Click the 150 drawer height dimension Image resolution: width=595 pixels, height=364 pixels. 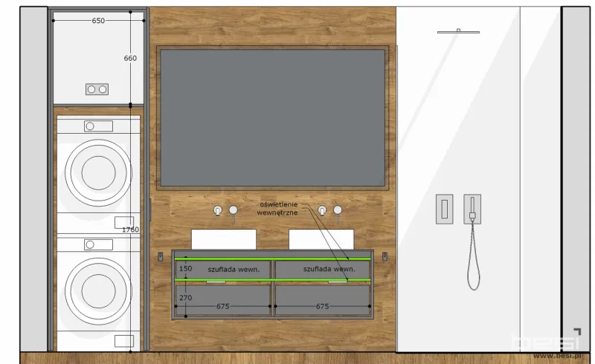tap(185, 268)
